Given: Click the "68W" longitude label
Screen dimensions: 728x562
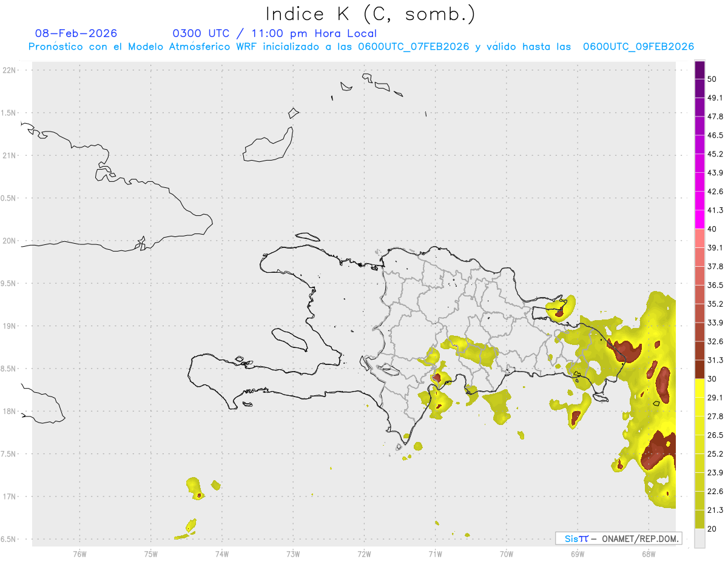Looking at the screenshot, I should (649, 554).
